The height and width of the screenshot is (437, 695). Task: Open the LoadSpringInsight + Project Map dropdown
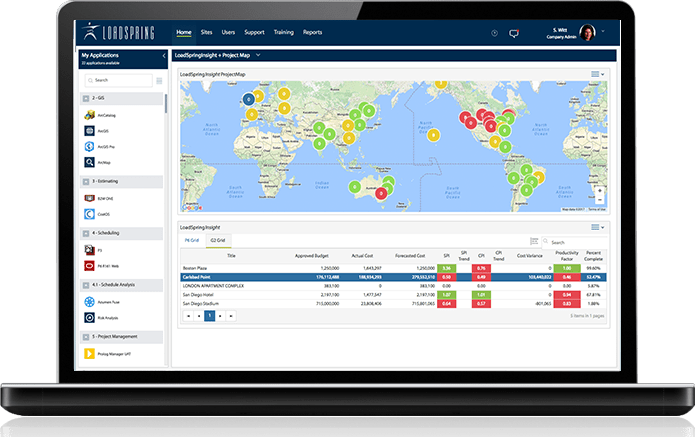point(258,55)
